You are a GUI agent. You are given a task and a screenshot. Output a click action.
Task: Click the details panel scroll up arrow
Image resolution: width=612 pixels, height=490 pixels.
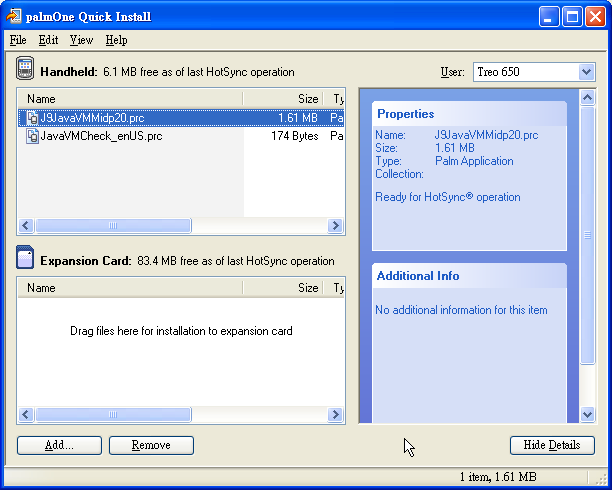587,97
